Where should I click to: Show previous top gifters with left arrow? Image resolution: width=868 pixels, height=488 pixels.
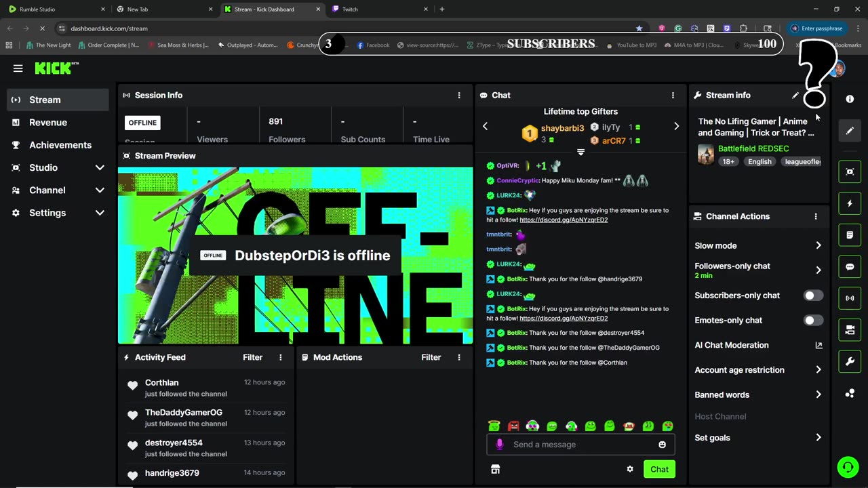(485, 126)
